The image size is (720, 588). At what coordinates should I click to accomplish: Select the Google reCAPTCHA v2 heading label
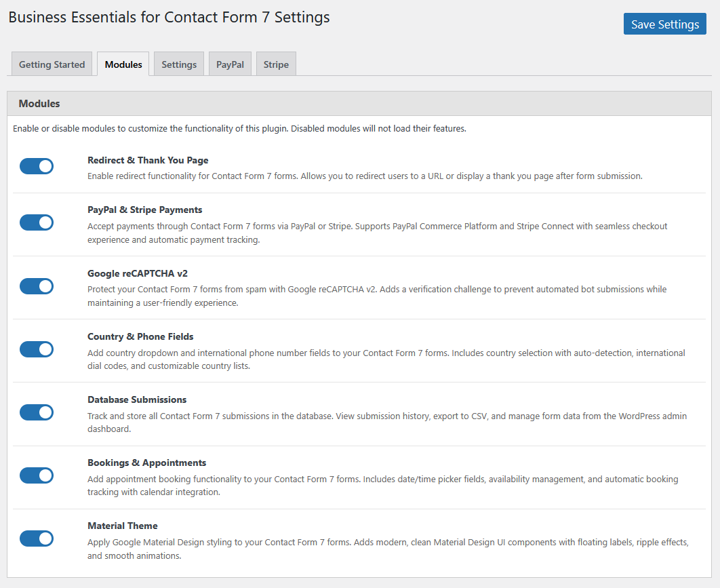click(x=138, y=273)
